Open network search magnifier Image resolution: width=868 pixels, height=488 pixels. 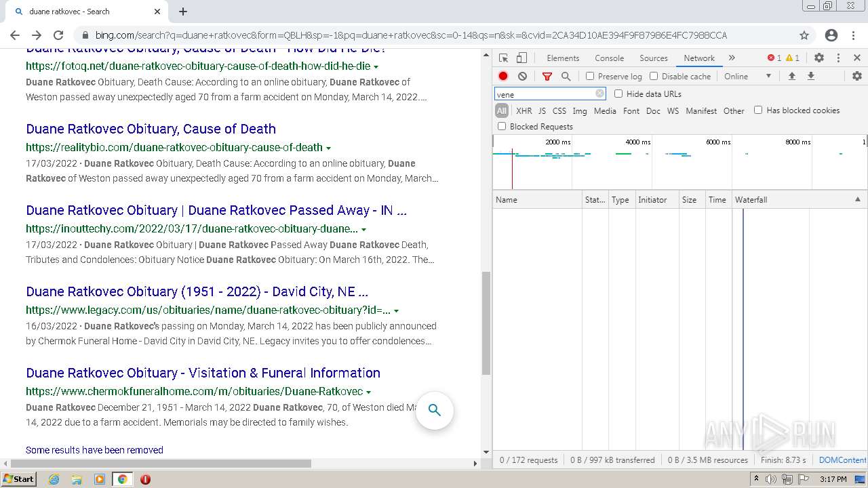click(x=566, y=77)
